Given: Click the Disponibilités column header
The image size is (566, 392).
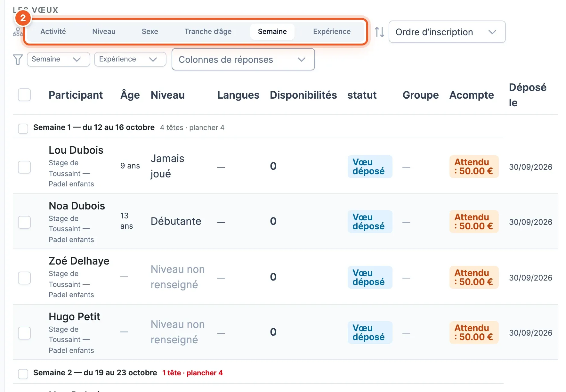Looking at the screenshot, I should pos(303,95).
